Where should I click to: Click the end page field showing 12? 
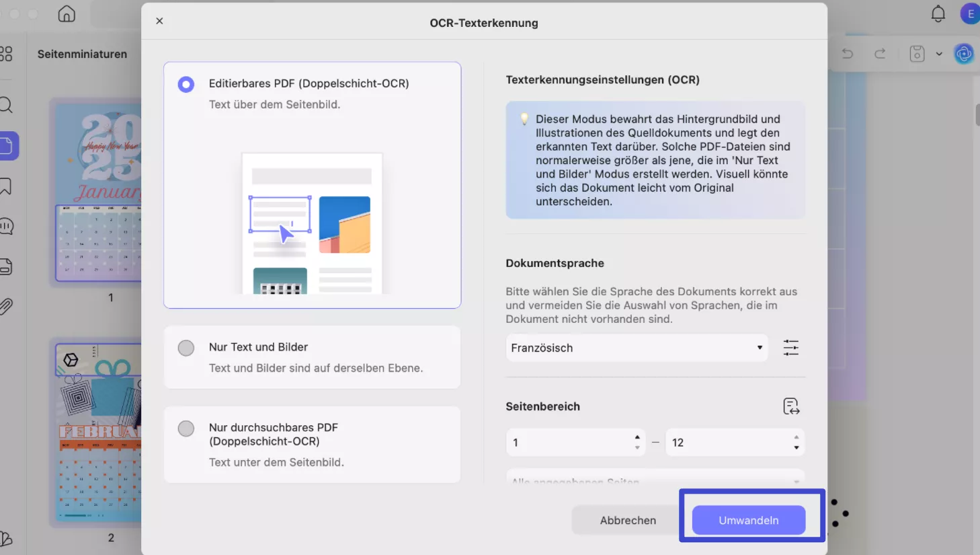(x=735, y=443)
